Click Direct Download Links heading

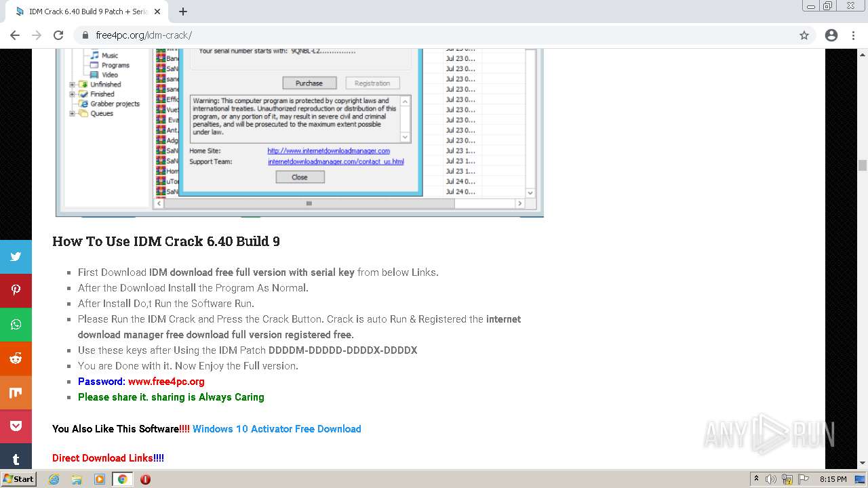click(108, 458)
